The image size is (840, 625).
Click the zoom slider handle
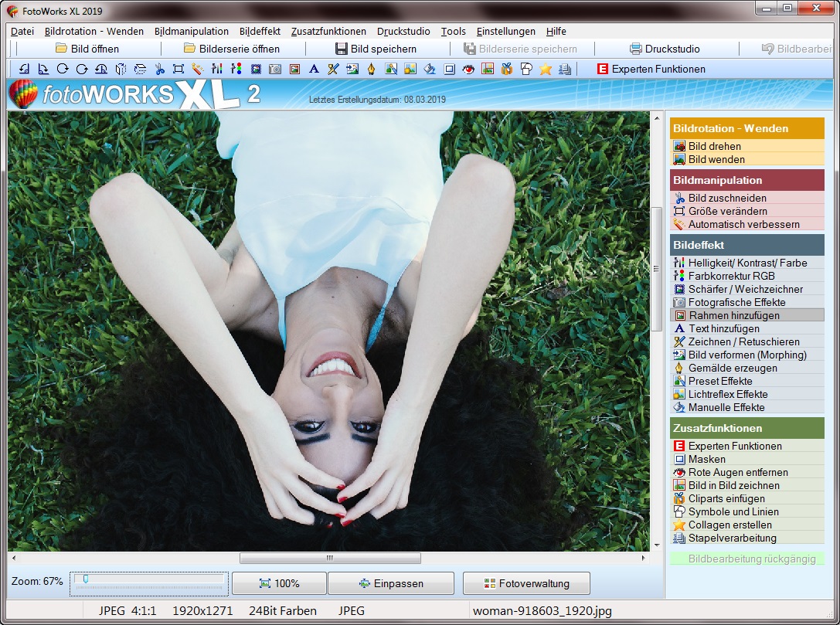click(85, 579)
